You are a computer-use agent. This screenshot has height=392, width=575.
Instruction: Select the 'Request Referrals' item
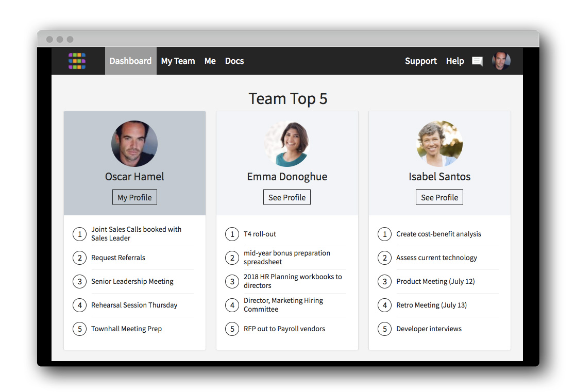pyautogui.click(x=118, y=258)
